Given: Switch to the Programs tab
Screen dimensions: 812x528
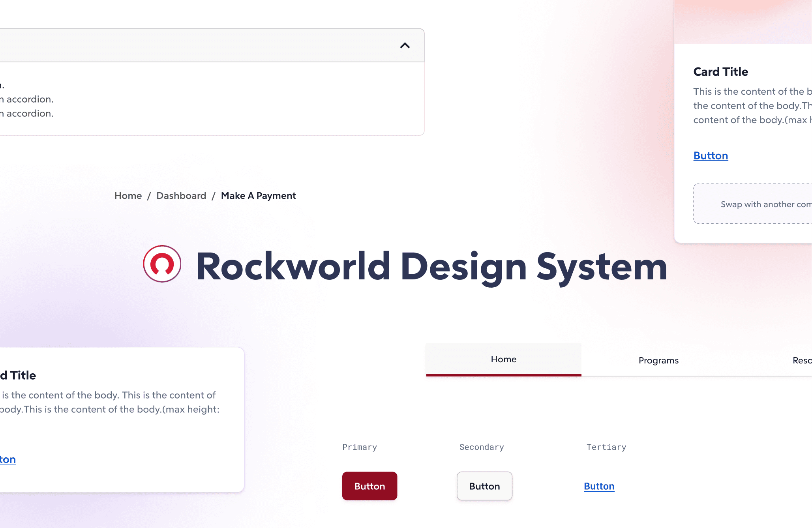Looking at the screenshot, I should [658, 361].
